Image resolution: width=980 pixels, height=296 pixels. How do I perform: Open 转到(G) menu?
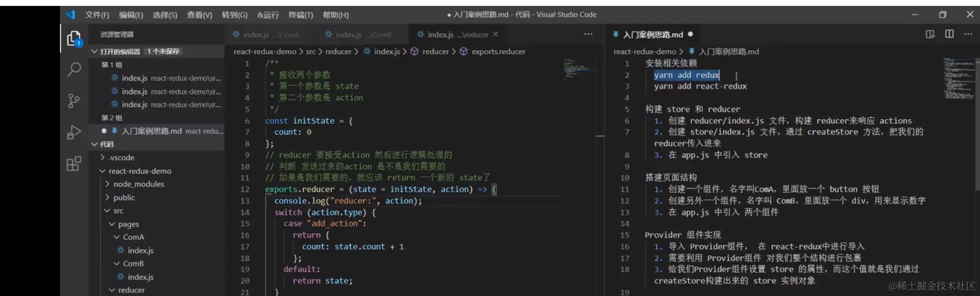click(235, 15)
